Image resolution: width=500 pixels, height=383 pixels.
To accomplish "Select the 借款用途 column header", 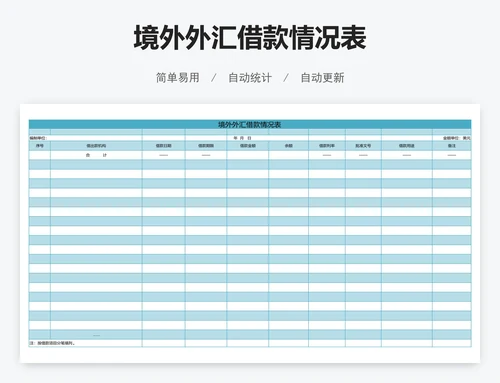I will pyautogui.click(x=407, y=146).
